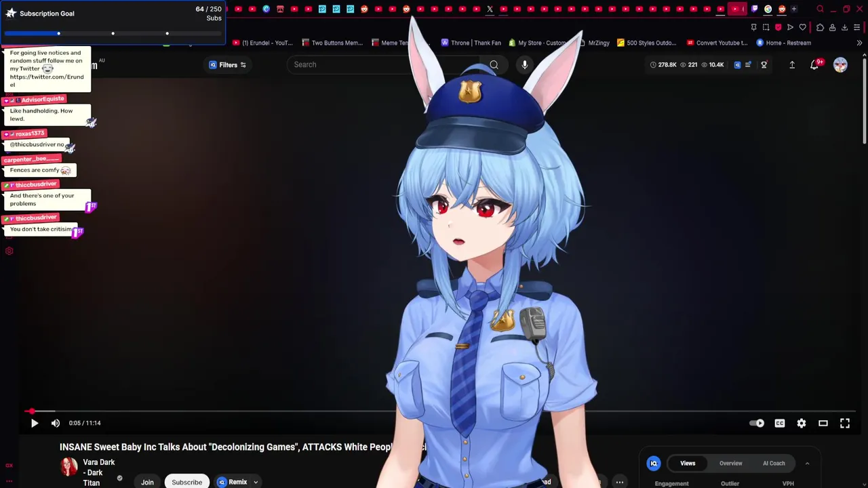Collapse the vidIQ panel with the chevron

click(807, 464)
